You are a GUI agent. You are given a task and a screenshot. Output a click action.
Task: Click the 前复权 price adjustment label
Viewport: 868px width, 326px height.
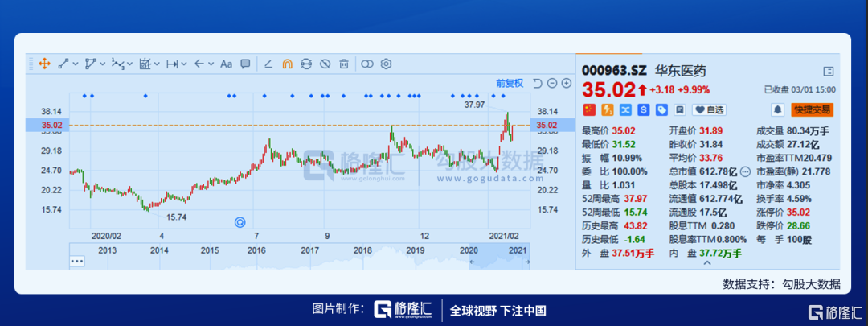coord(510,83)
